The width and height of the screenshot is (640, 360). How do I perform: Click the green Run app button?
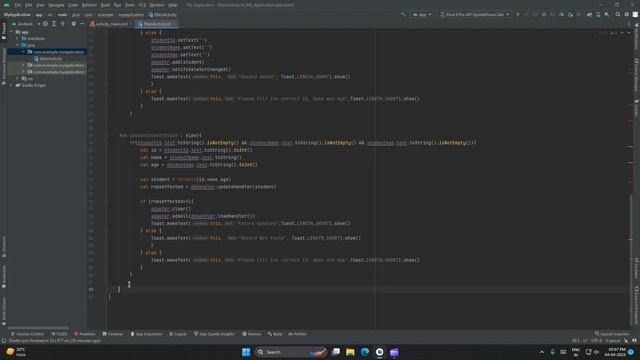[x=518, y=14]
